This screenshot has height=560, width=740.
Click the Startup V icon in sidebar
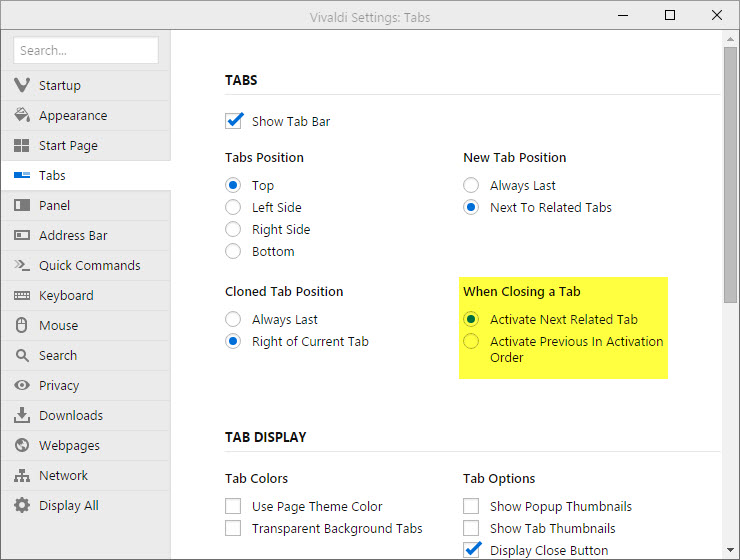click(22, 85)
